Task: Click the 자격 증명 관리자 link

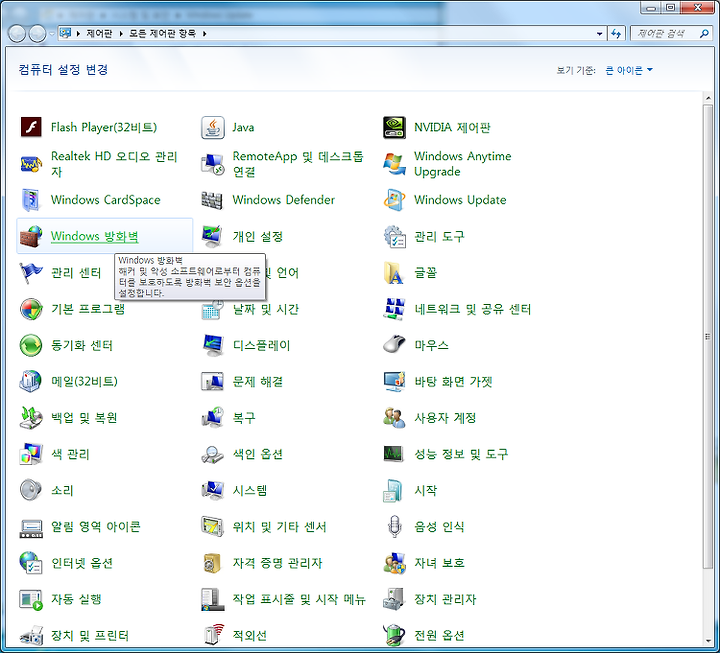Action: click(277, 563)
